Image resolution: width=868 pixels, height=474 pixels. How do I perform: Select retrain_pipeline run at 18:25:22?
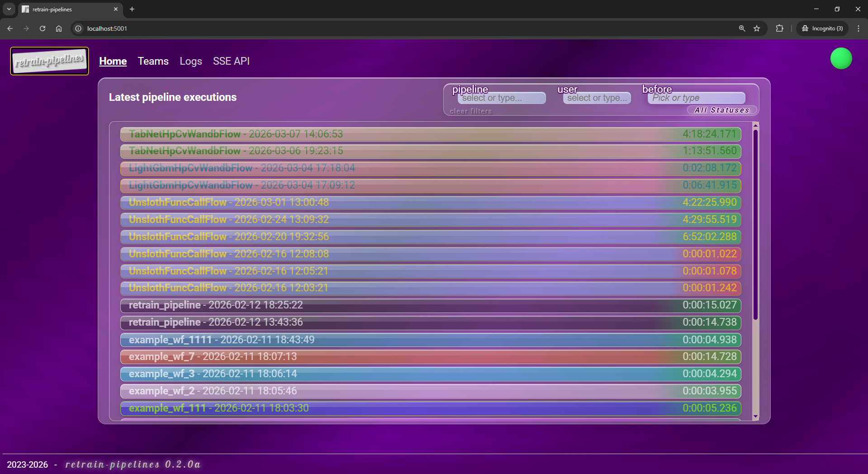click(431, 305)
